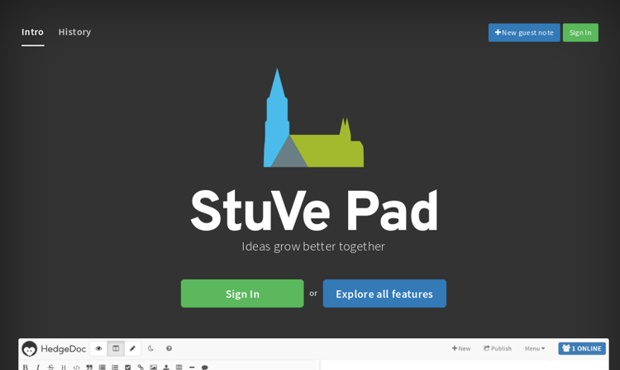
Task: Open Explore all features
Action: pyautogui.click(x=384, y=294)
